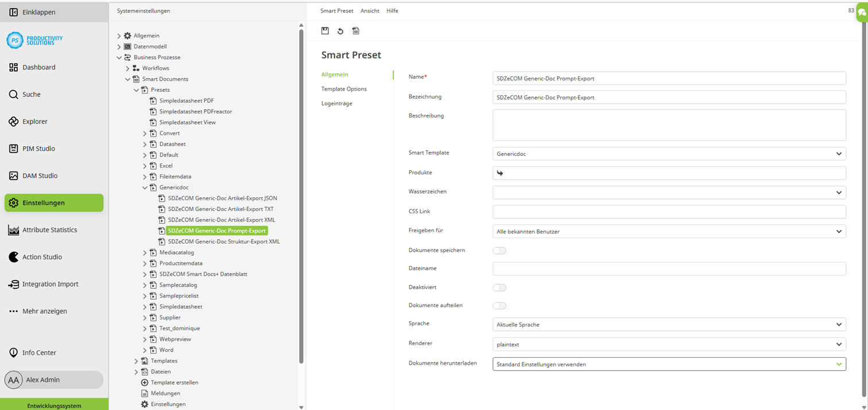
Task: Toggle the Dokumente aufteilen switch
Action: 499,306
